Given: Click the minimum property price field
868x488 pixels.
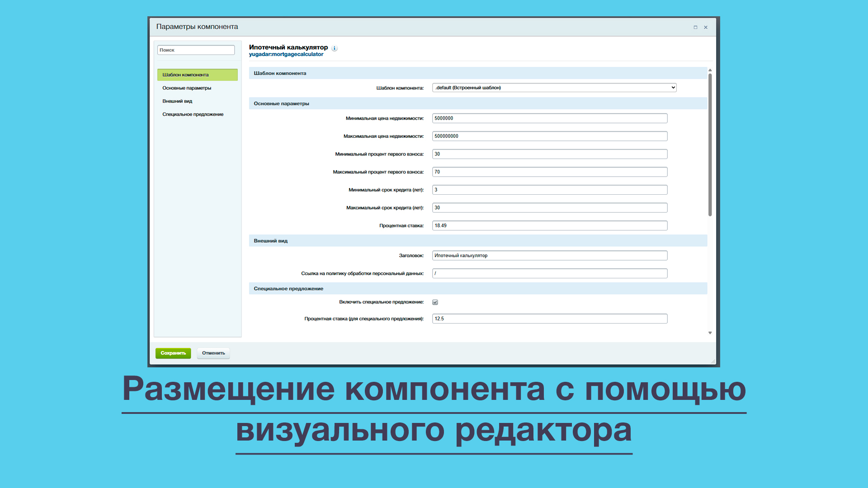Looking at the screenshot, I should 549,118.
